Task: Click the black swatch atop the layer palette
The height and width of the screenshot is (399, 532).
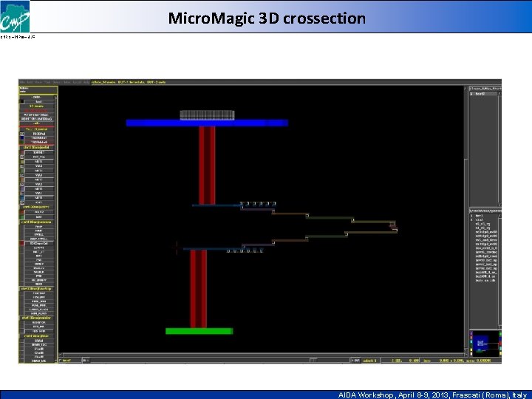Action: [x=21, y=102]
